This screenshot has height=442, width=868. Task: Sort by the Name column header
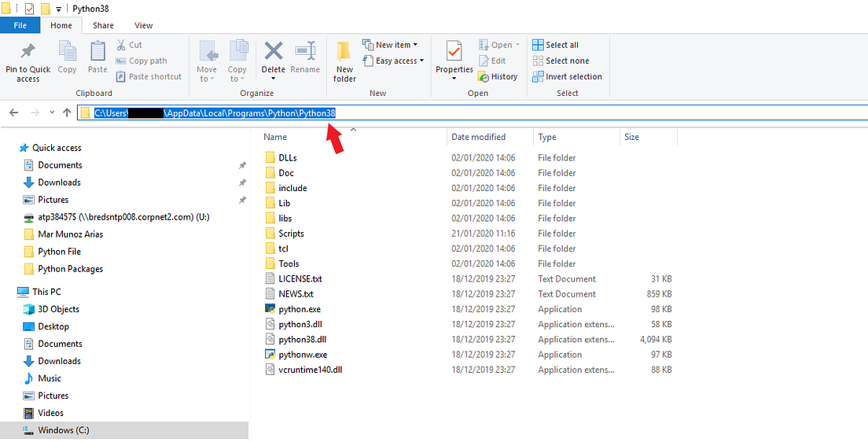coord(275,137)
